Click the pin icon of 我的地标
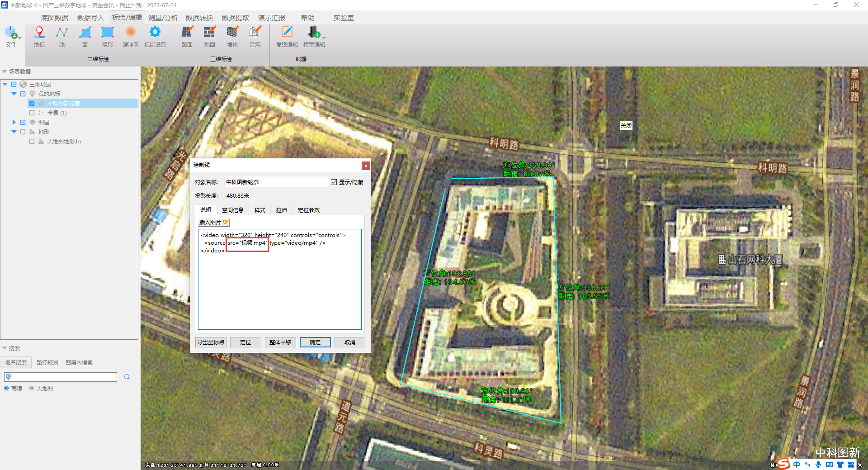Image resolution: width=868 pixels, height=470 pixels. pos(32,94)
